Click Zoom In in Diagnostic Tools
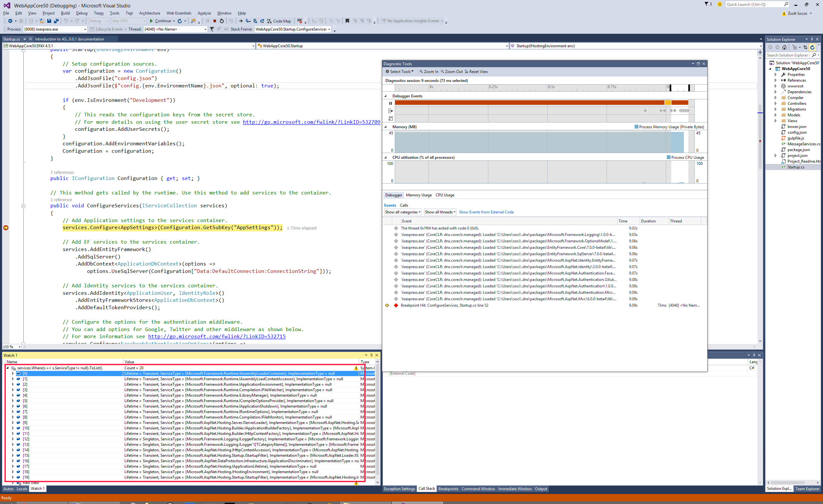 coord(429,72)
